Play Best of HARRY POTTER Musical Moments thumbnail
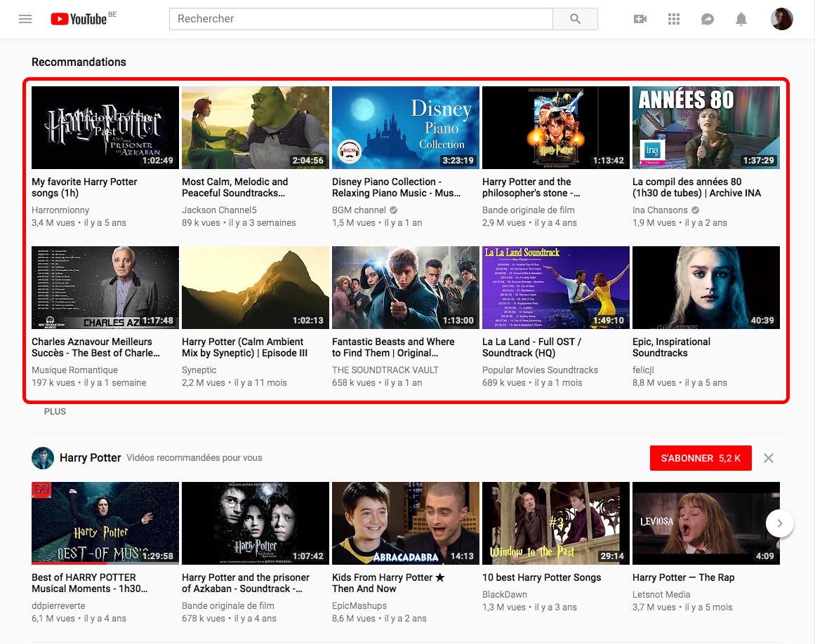The width and height of the screenshot is (815, 644). click(105, 523)
